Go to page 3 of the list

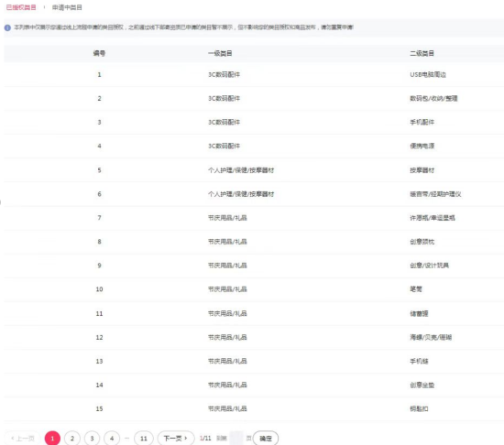coord(92,439)
